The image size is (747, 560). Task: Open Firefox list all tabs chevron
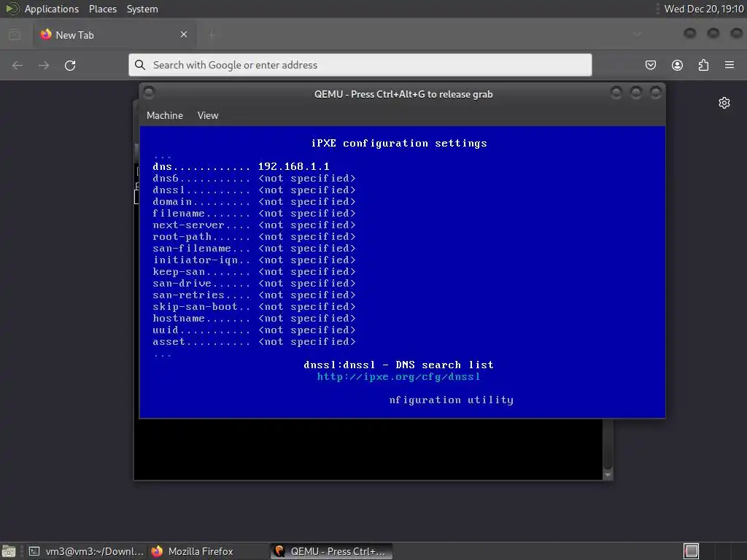pos(637,34)
